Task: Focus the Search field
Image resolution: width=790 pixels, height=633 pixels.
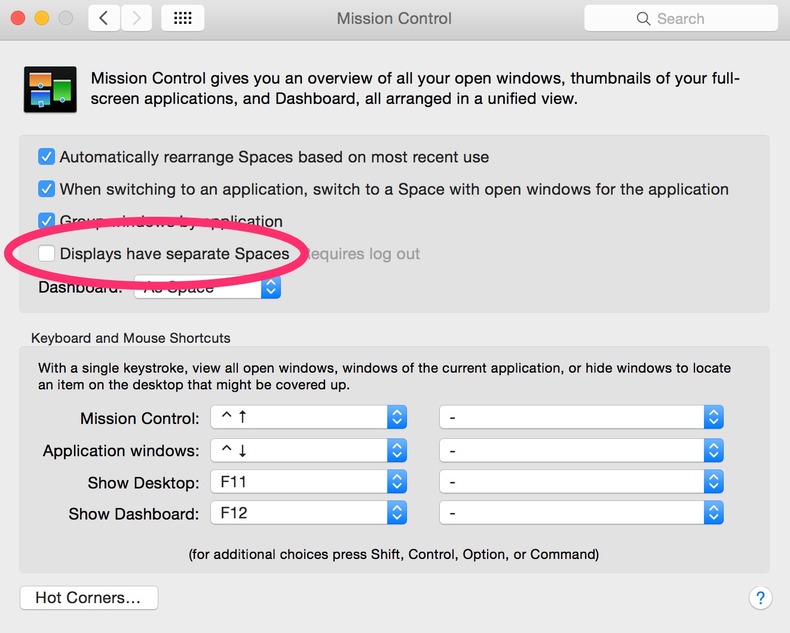Action: [681, 19]
